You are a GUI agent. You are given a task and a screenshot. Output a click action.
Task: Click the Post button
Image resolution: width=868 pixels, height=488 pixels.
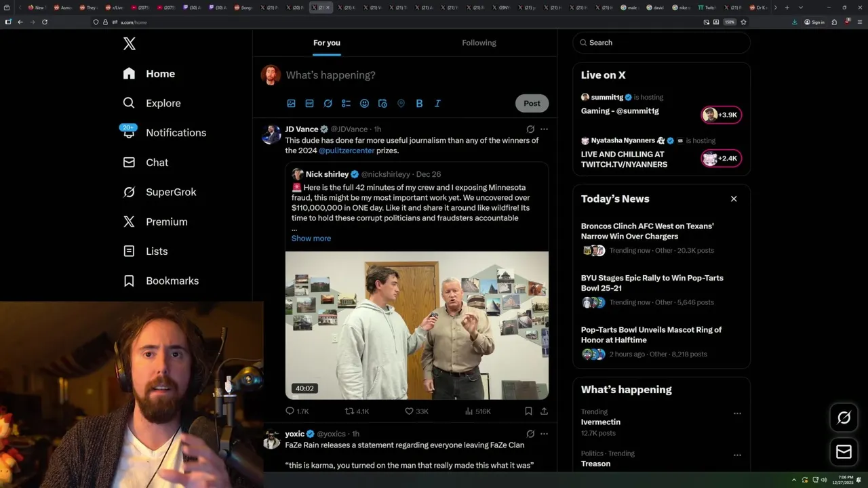(532, 104)
